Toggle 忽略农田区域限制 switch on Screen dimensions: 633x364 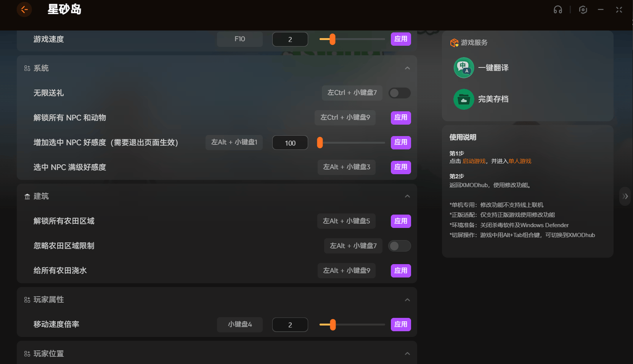click(x=399, y=246)
